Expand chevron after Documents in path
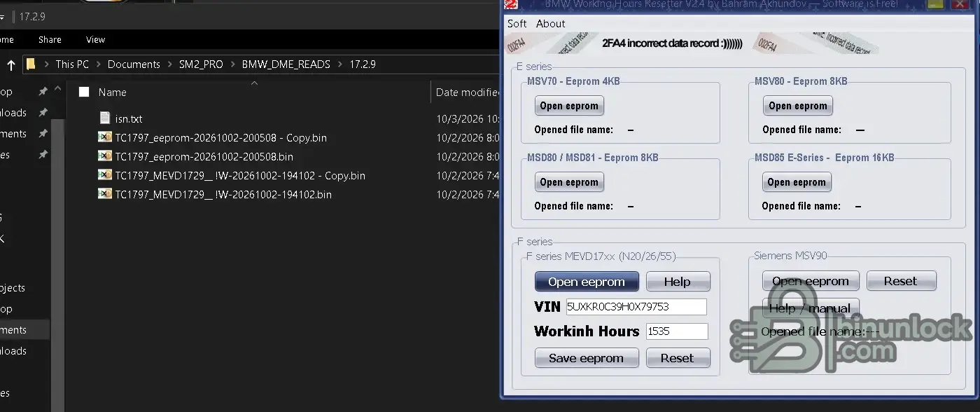980x412 pixels. (170, 64)
